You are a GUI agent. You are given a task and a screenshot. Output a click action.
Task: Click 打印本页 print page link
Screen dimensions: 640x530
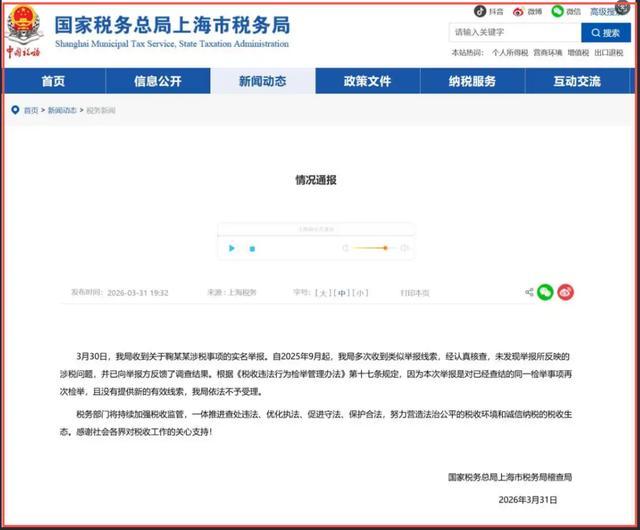pos(415,293)
